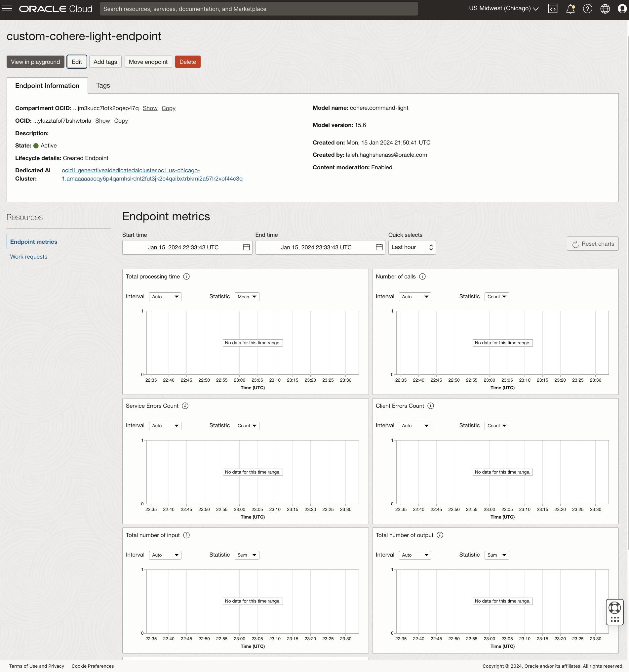Open Terms of Use and Privacy link

pyautogui.click(x=36, y=666)
